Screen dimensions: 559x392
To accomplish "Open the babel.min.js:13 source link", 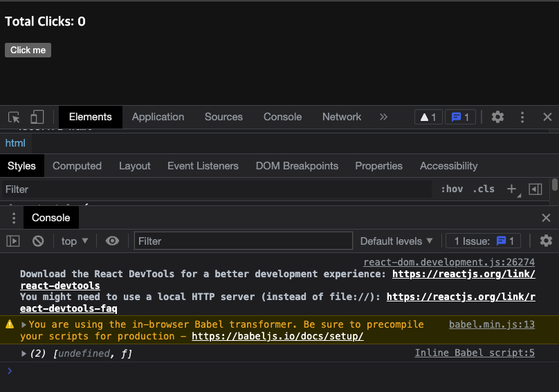I will tap(492, 325).
